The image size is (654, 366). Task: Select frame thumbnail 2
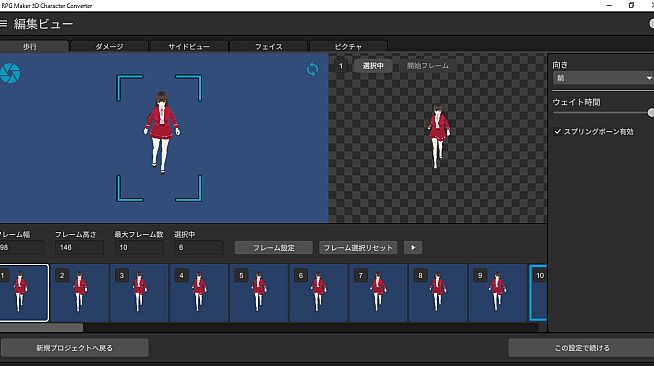tap(79, 293)
